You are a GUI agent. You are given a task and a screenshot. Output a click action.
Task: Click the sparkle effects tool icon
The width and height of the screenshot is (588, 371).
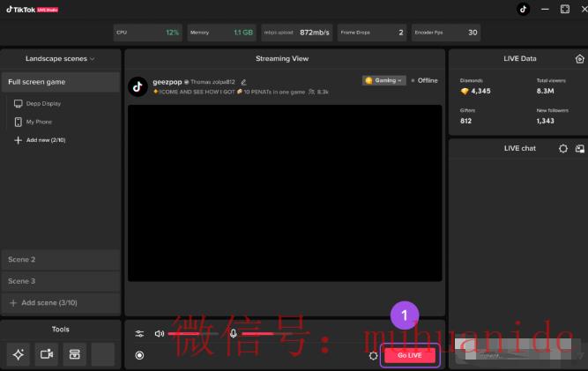click(19, 354)
